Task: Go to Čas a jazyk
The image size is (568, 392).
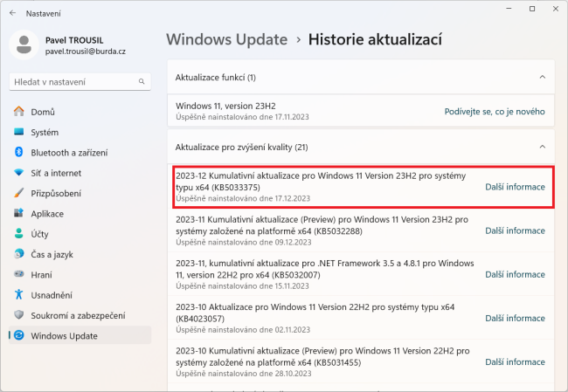Action: tap(80, 254)
